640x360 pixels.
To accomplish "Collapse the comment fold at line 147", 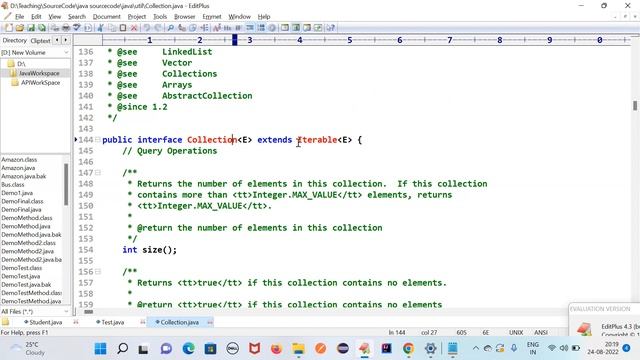I will tap(98, 173).
